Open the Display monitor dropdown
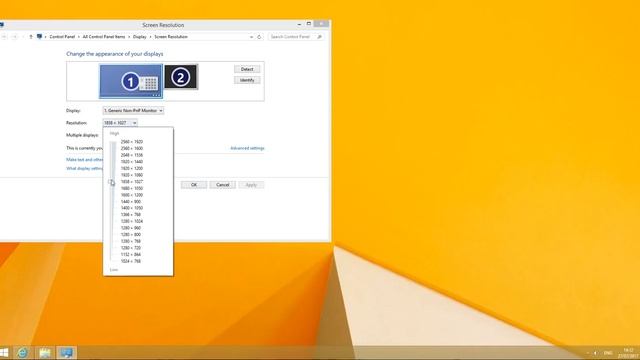 coord(133,111)
